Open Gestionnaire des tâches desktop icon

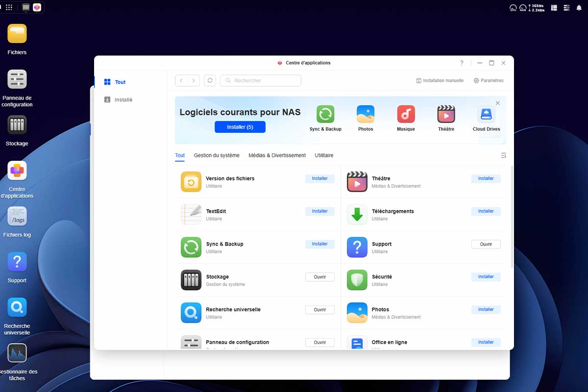pos(17,353)
